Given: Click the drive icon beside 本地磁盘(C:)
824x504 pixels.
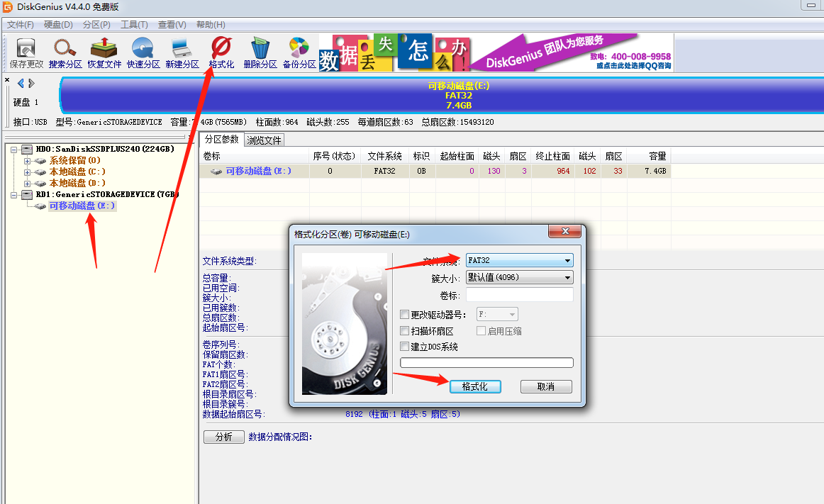Looking at the screenshot, I should click(x=40, y=172).
